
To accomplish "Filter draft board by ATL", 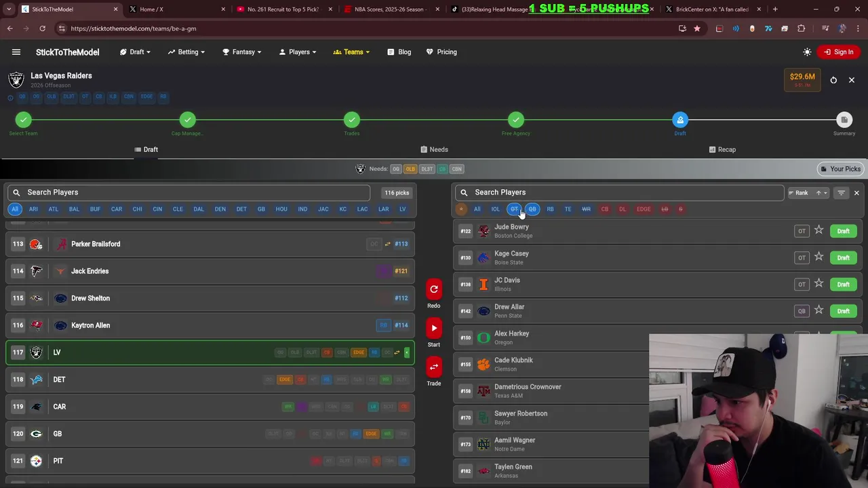I will tap(54, 209).
